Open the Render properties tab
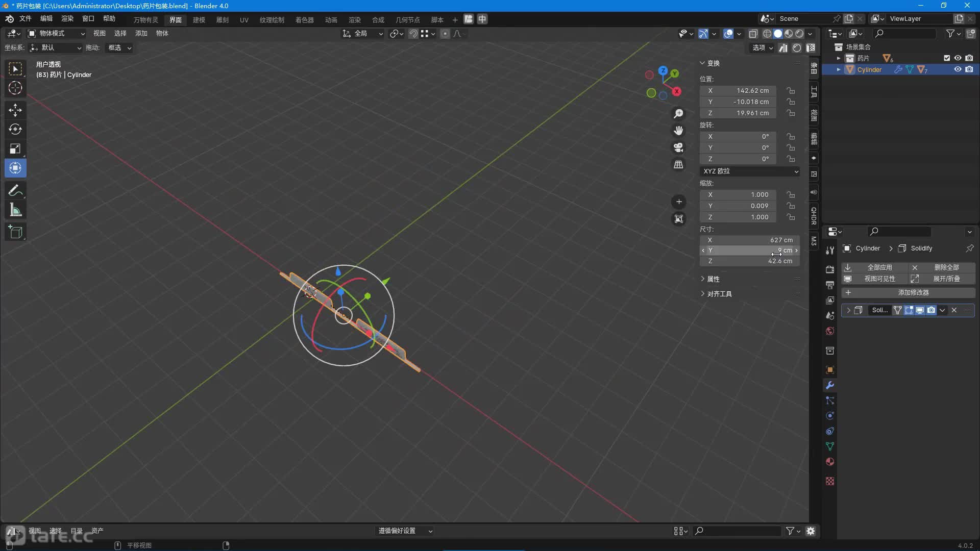Image resolution: width=980 pixels, height=551 pixels. [x=830, y=269]
